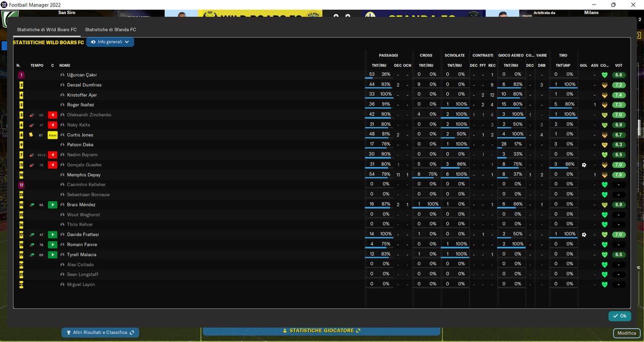Click the boot swap icon in Brais Méndez's row

point(32,205)
